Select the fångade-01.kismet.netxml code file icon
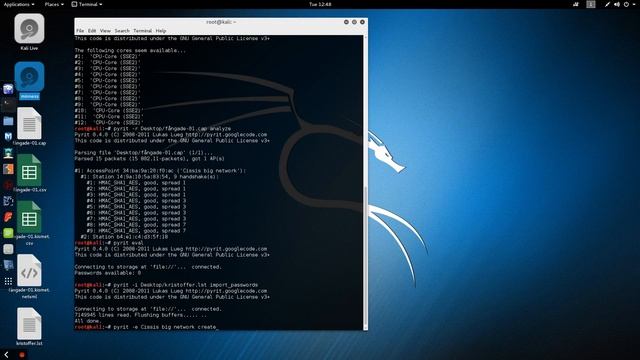 click(29, 271)
